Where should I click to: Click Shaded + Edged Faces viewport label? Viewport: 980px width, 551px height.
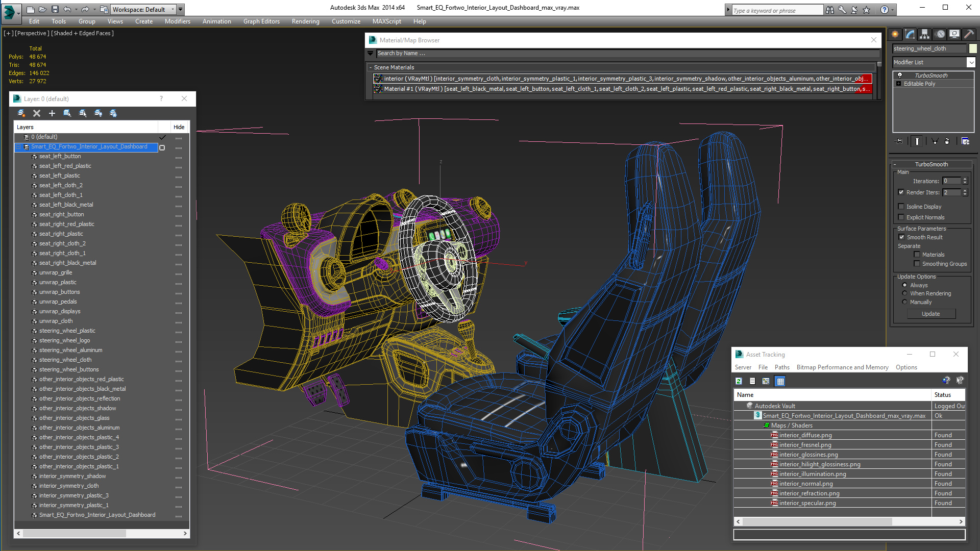point(82,33)
